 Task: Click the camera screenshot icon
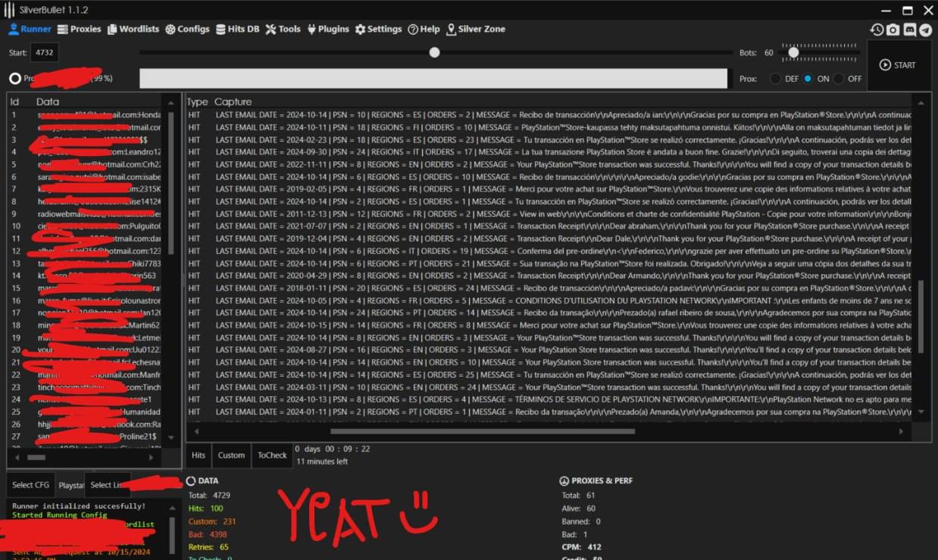click(893, 30)
